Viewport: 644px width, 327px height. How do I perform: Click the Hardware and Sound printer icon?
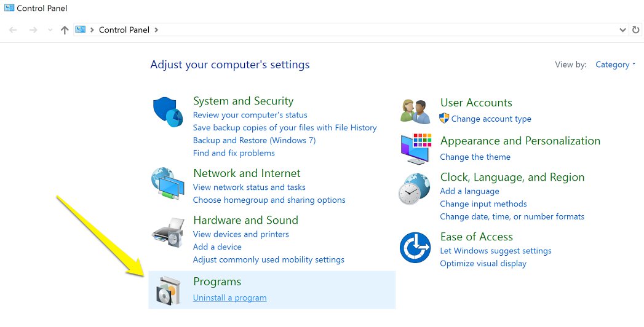pyautogui.click(x=168, y=231)
